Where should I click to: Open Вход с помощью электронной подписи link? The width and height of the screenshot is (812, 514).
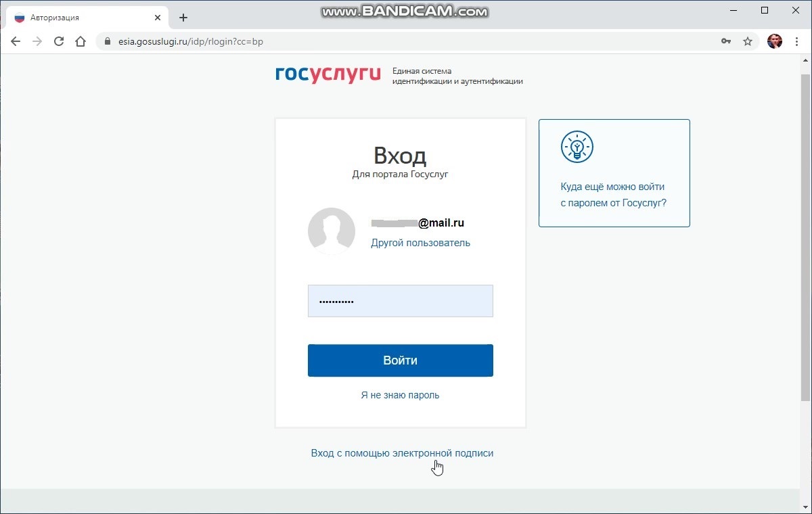[402, 453]
